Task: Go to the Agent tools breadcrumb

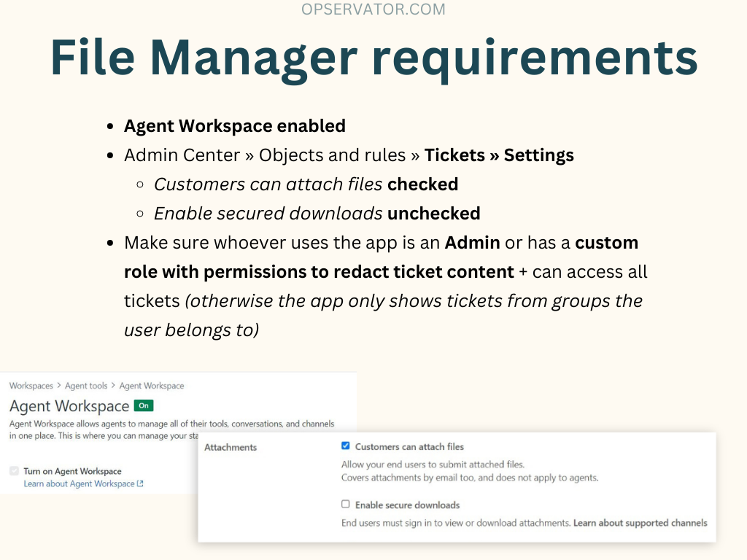Action: click(x=86, y=386)
